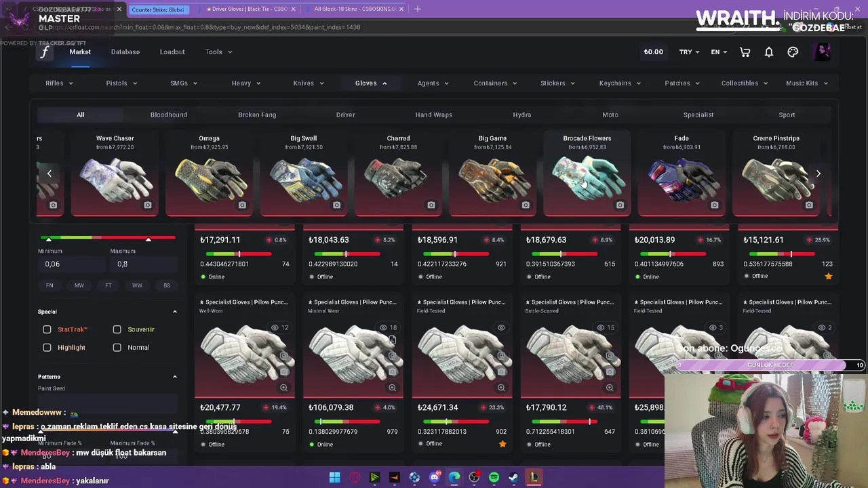This screenshot has width=868, height=488.
Task: Click screenshot icon on Omega card
Action: click(242, 205)
